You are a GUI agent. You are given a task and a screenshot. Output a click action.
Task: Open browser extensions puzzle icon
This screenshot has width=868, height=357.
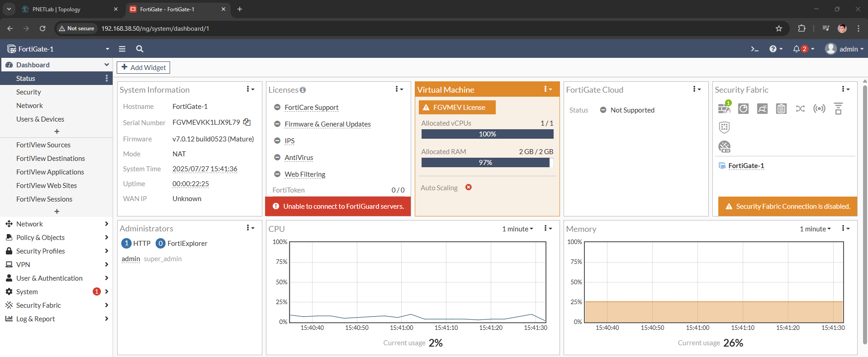pyautogui.click(x=802, y=28)
